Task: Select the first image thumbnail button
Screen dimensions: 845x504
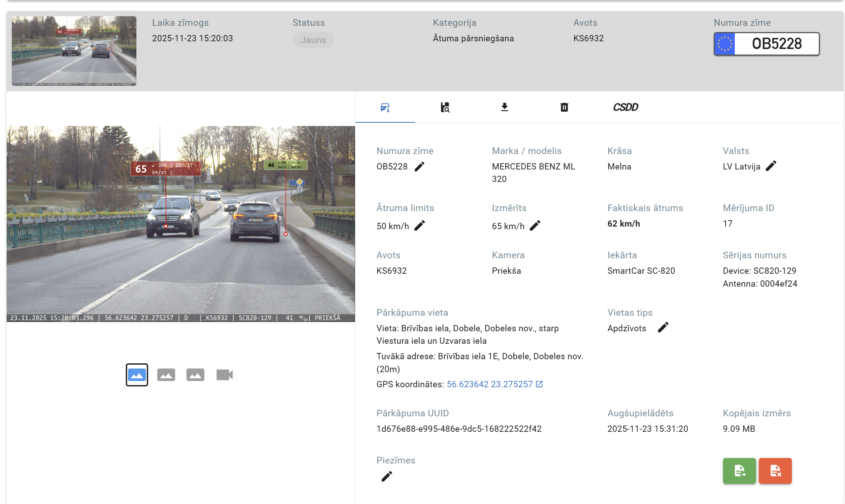Action: [x=137, y=375]
